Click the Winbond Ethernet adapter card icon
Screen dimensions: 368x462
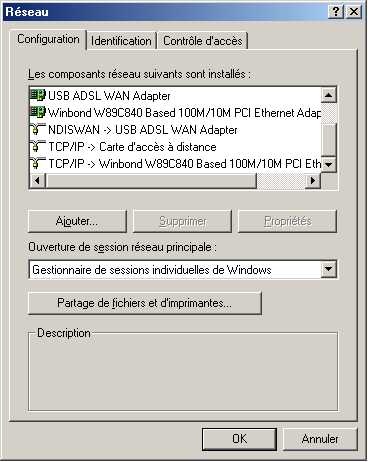tap(37, 112)
